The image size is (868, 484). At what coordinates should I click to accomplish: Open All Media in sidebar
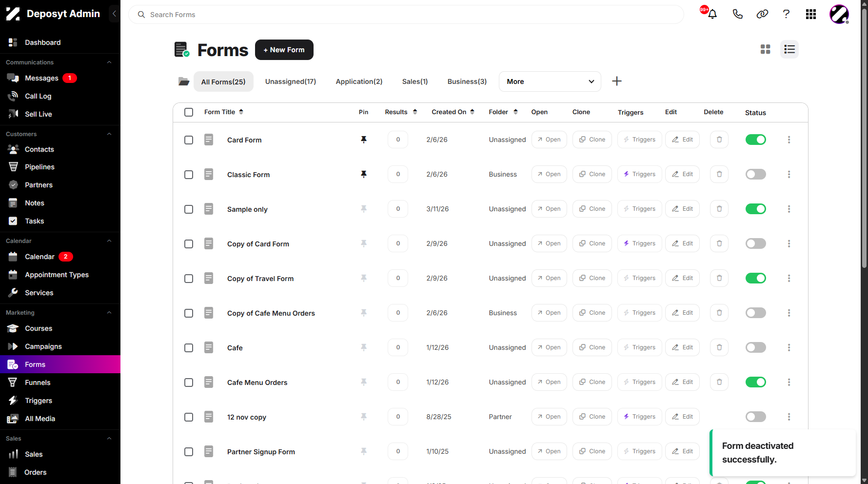point(40,419)
